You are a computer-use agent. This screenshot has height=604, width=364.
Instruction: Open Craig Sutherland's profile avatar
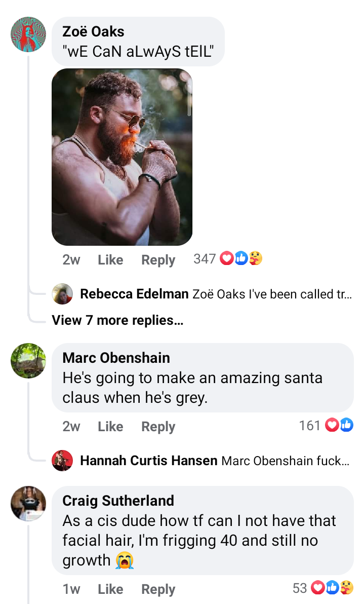28,503
